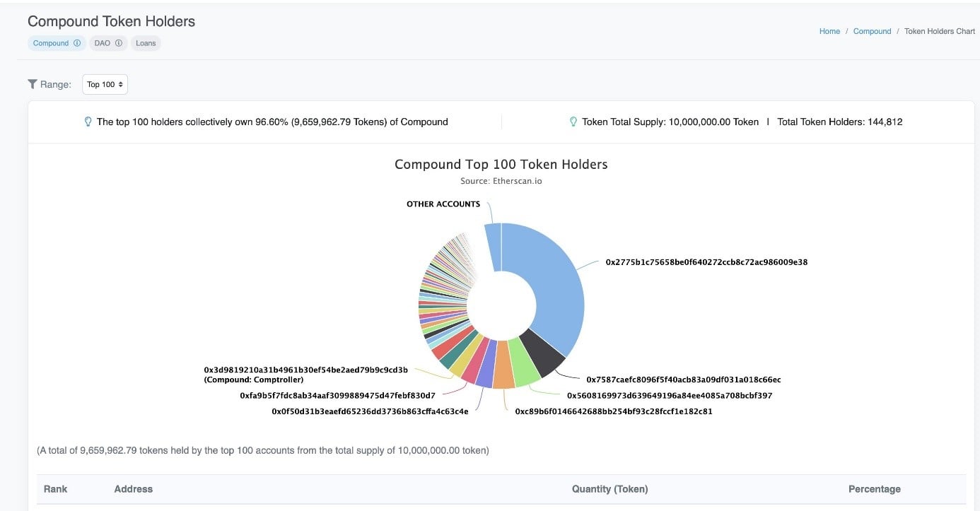This screenshot has height=511, width=980.
Task: Click the info icon on Compound tag
Action: [x=77, y=43]
